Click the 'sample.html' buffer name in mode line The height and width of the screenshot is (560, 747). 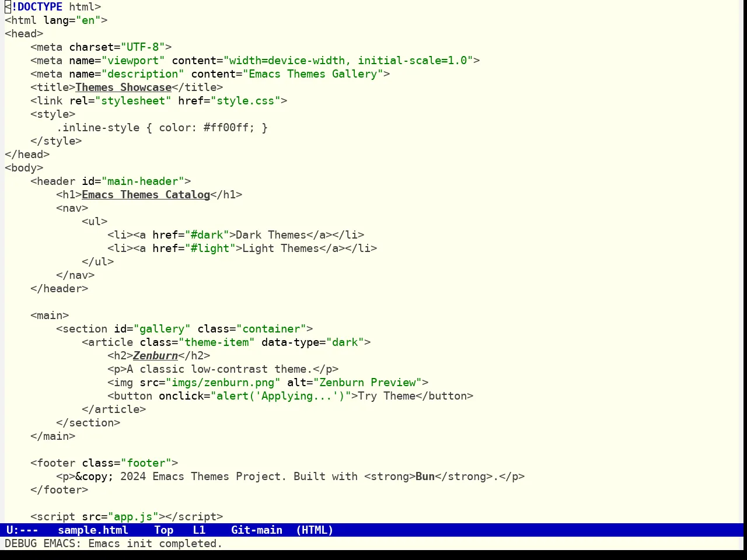[93, 530]
